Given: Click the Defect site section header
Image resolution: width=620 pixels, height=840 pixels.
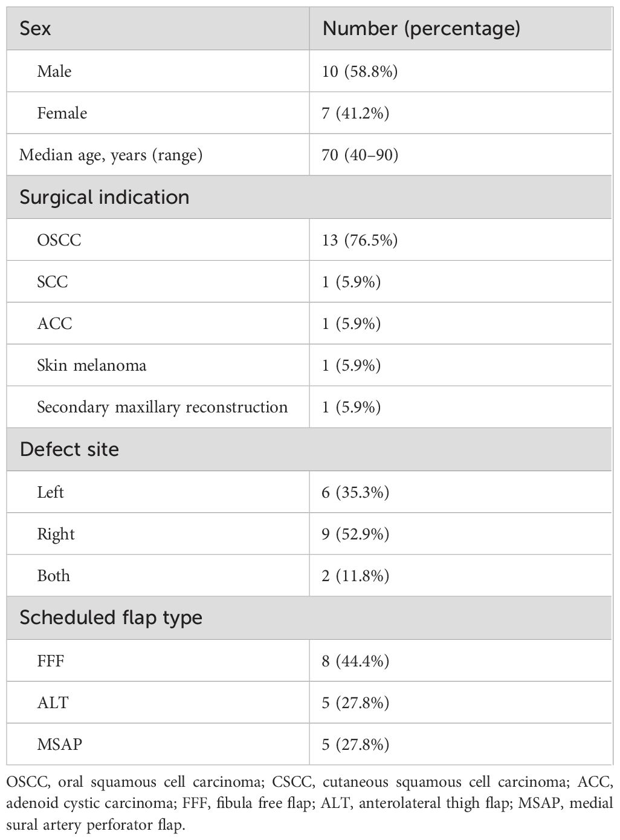Looking at the screenshot, I should [x=69, y=449].
